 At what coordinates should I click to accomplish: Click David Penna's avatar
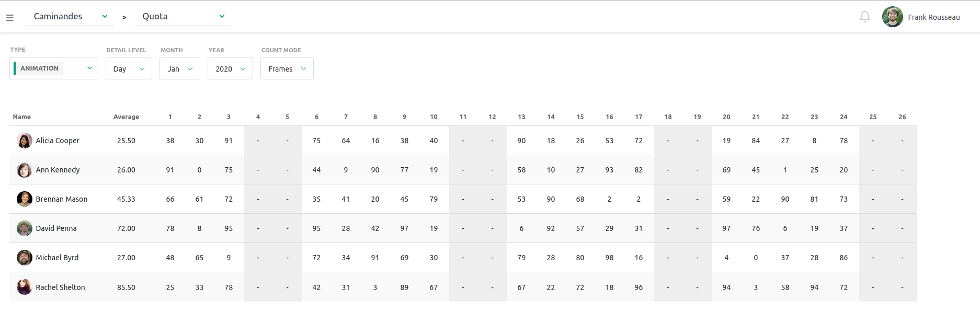click(25, 228)
